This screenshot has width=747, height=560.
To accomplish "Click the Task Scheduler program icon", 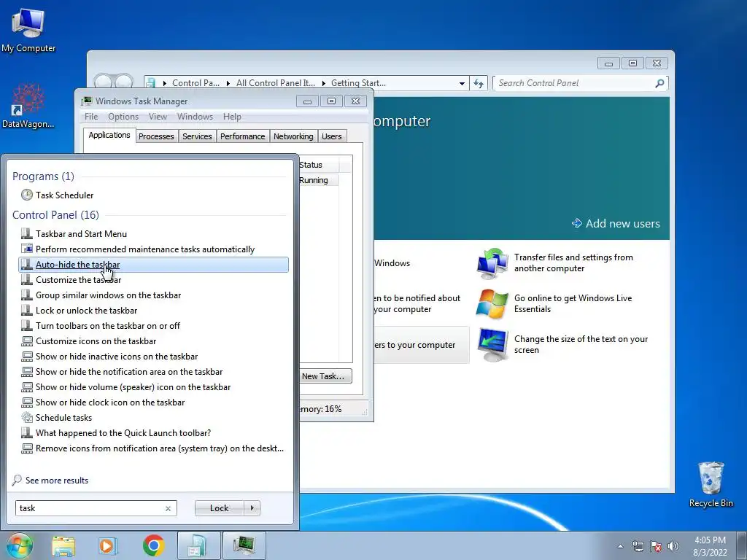I will [27, 195].
